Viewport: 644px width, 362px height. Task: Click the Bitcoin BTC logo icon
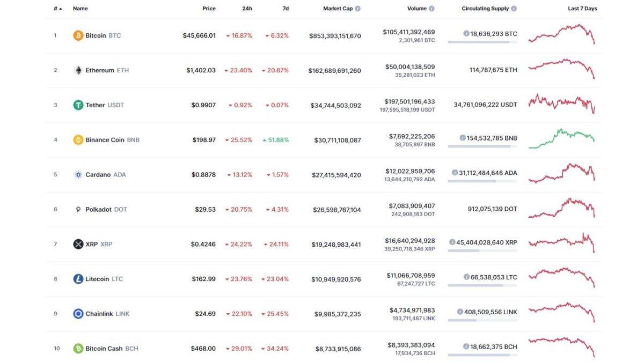(x=77, y=35)
